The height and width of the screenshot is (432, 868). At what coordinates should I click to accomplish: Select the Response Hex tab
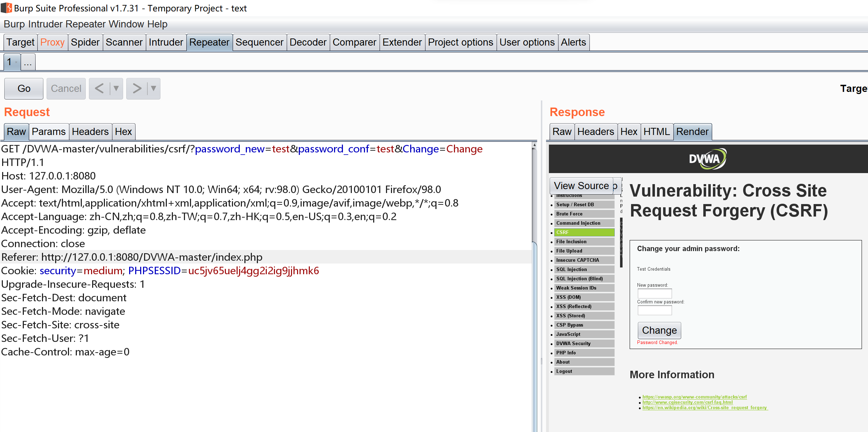click(x=629, y=131)
